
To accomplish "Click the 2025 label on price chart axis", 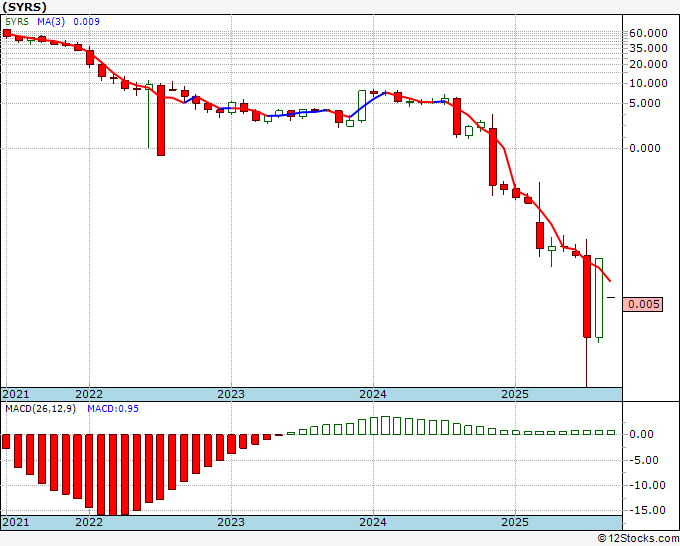I will point(515,394).
